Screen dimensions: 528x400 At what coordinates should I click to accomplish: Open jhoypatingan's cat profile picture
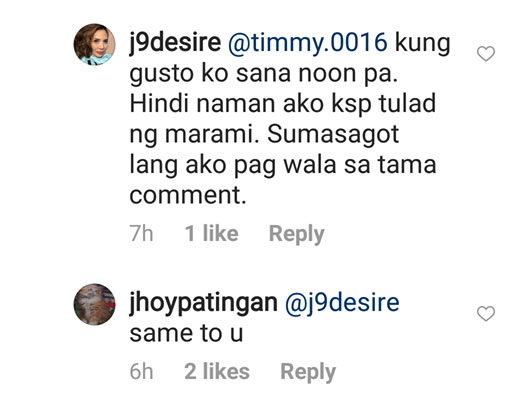tap(95, 304)
